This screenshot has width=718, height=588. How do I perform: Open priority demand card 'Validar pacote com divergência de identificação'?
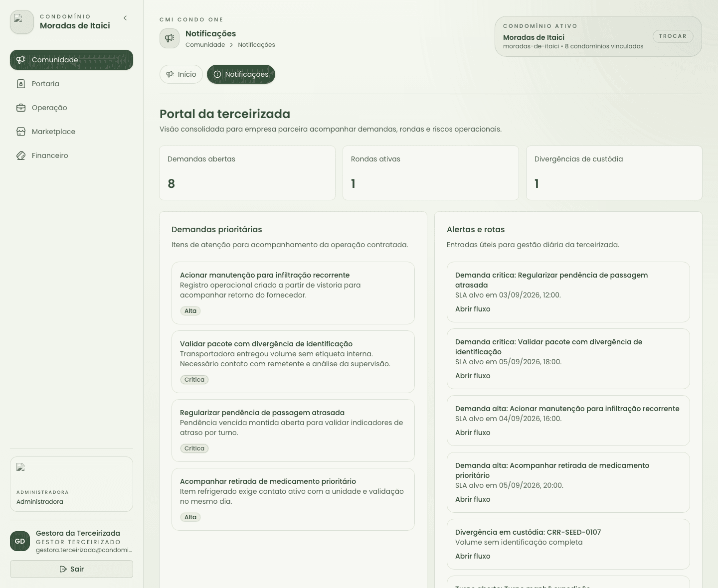pos(293,362)
